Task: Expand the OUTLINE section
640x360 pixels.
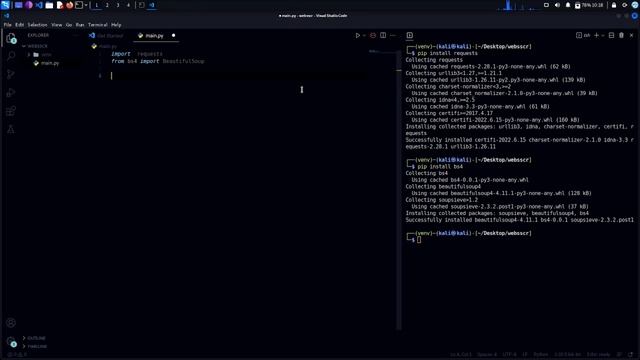Action: tap(34, 338)
